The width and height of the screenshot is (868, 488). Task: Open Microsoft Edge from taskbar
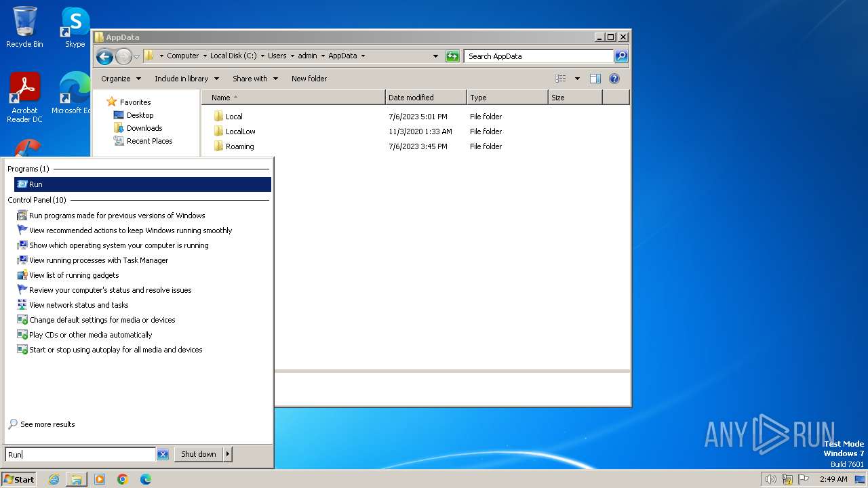click(146, 479)
